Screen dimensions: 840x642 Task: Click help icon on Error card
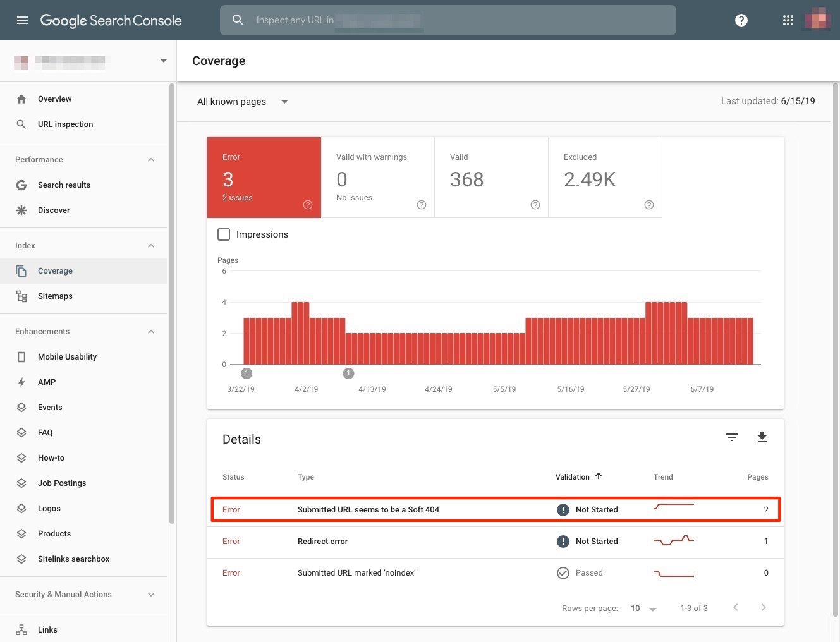308,205
